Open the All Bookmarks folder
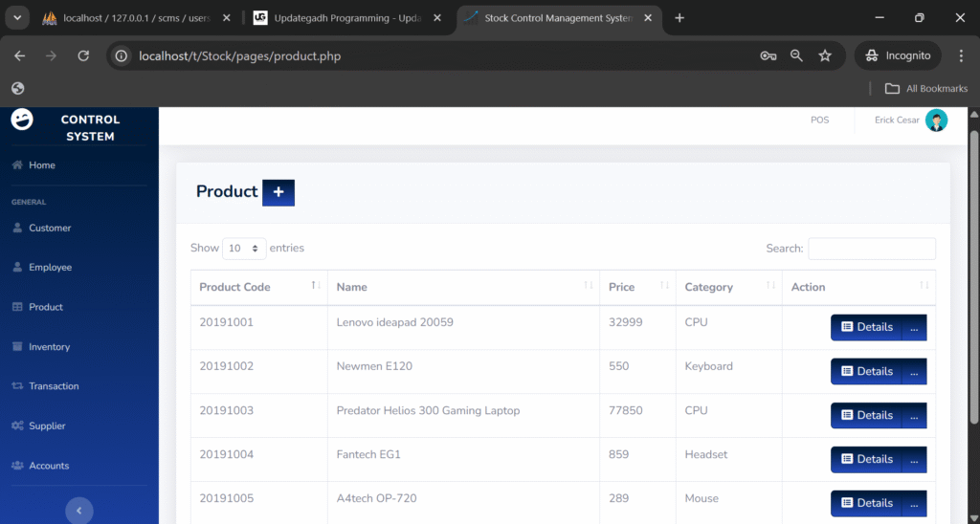 click(x=926, y=88)
